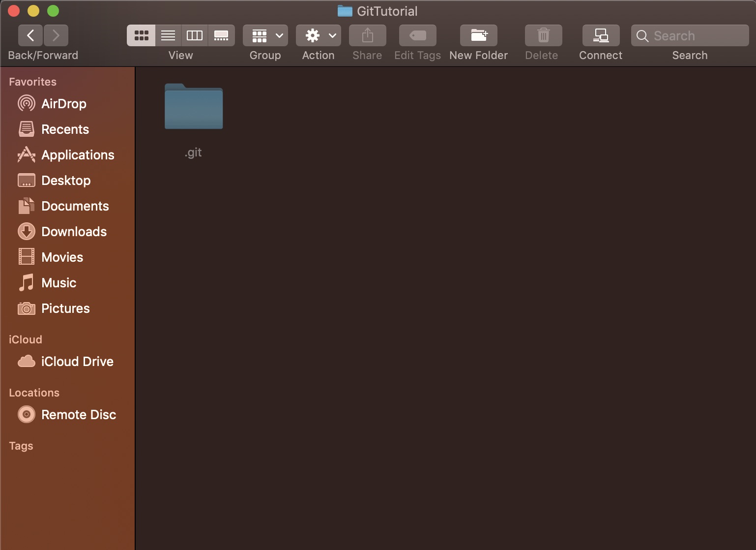Click the Locations section header
This screenshot has height=550, width=756.
tap(34, 393)
